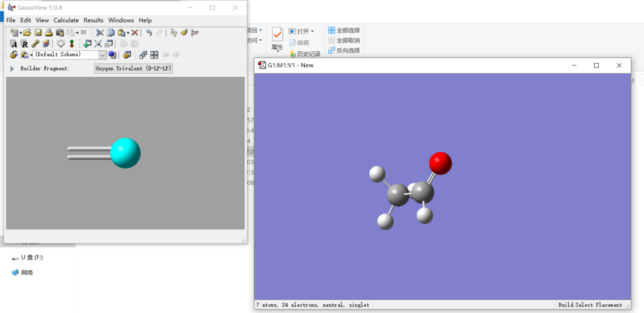Image resolution: width=644 pixels, height=313 pixels.
Task: Click the Cut scissors icon
Action: coord(100,33)
